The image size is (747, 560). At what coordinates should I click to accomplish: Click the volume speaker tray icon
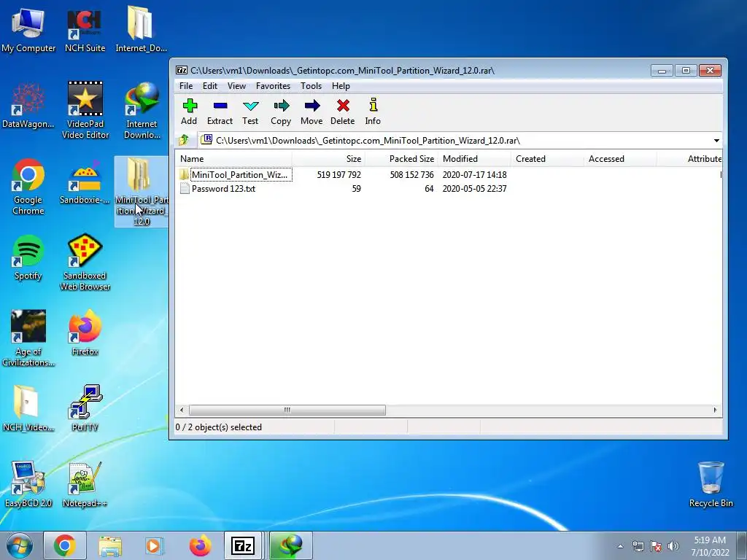click(673, 546)
